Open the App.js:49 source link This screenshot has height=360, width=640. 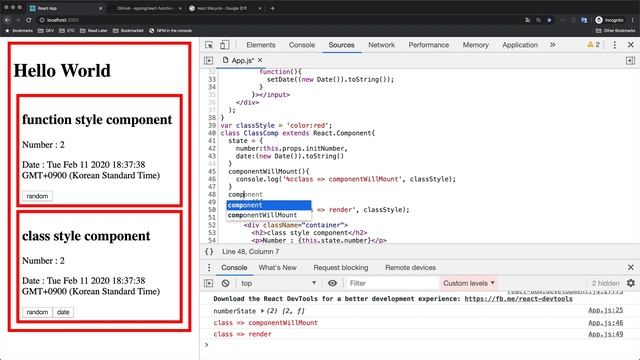coord(606,334)
